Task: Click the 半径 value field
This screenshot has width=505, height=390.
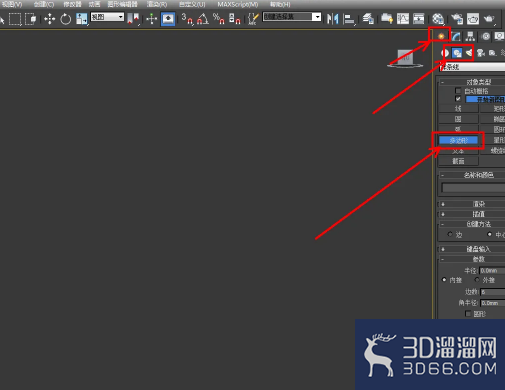Action: (x=493, y=271)
